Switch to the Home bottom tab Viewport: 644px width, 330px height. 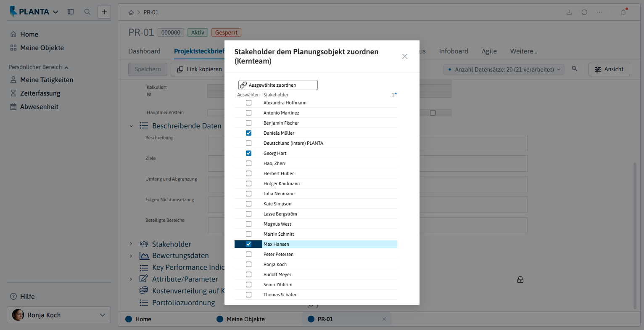tap(138, 319)
